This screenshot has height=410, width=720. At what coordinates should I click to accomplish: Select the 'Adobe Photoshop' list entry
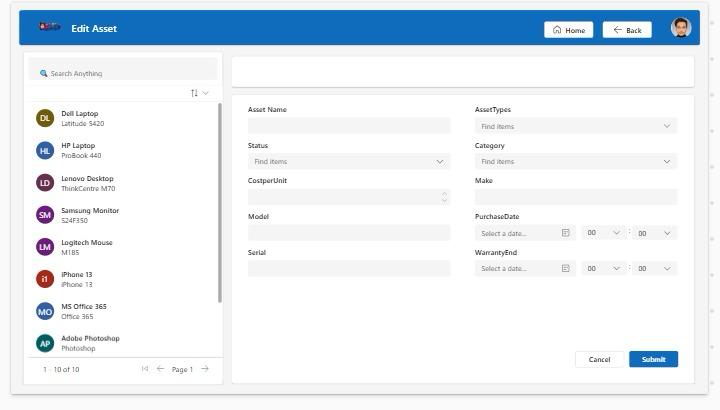pos(123,343)
